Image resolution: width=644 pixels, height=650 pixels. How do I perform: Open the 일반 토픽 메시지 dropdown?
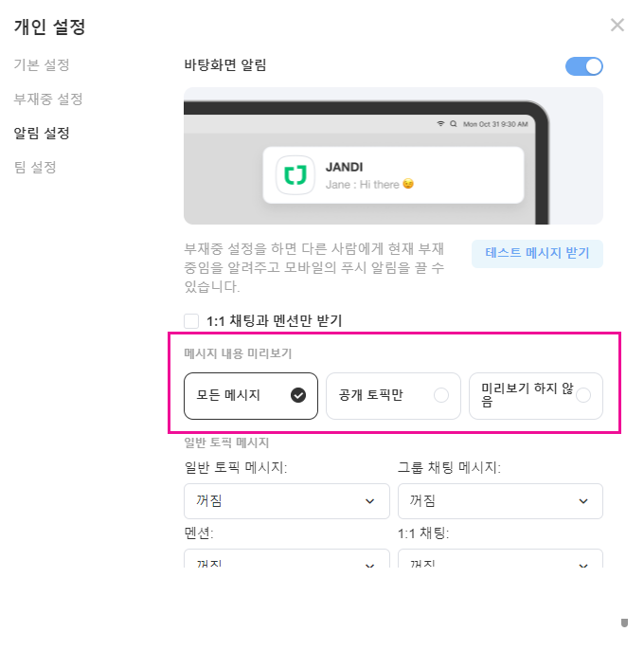287,501
